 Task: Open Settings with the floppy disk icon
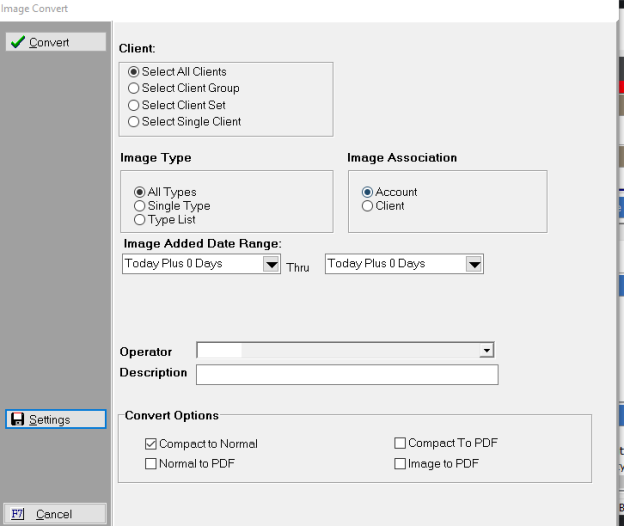click(54, 419)
